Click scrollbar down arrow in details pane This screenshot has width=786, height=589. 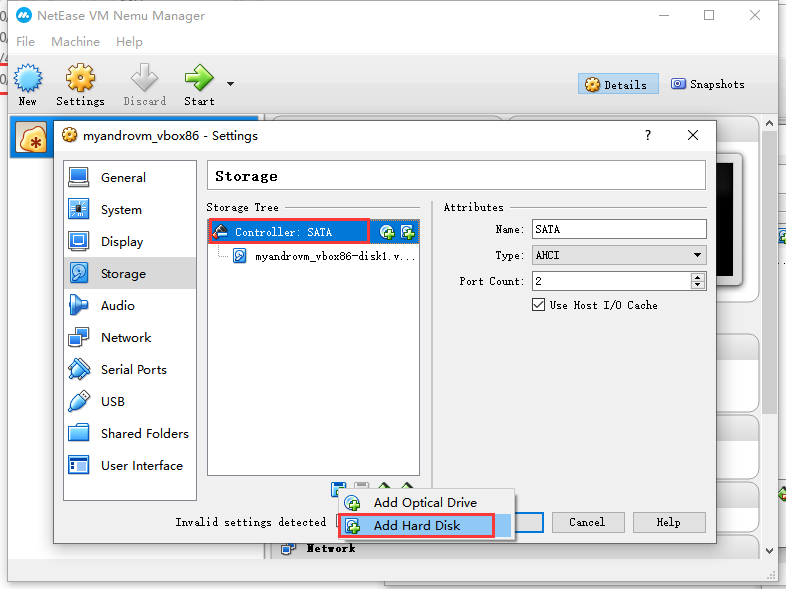(x=769, y=550)
